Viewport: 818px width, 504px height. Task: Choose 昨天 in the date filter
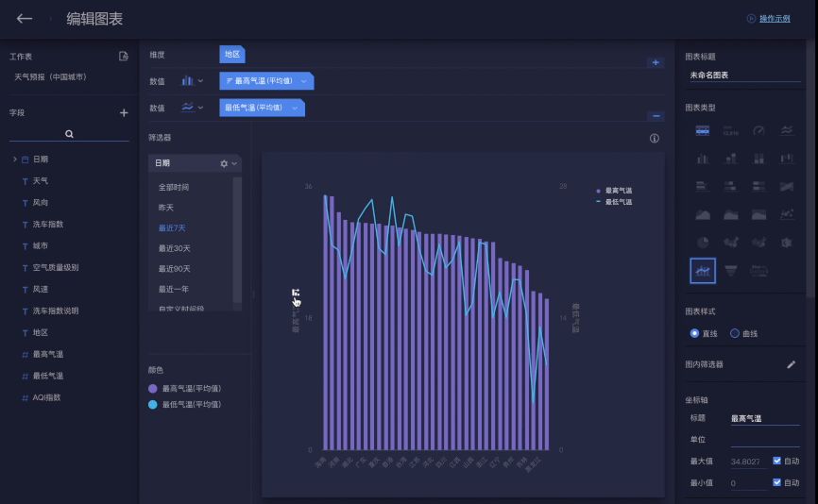[x=166, y=208]
